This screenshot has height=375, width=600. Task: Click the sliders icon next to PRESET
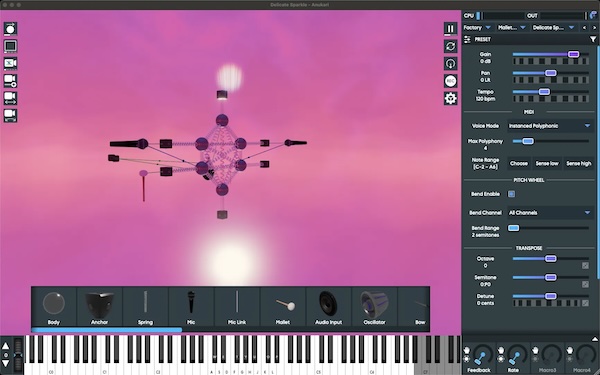(x=467, y=39)
